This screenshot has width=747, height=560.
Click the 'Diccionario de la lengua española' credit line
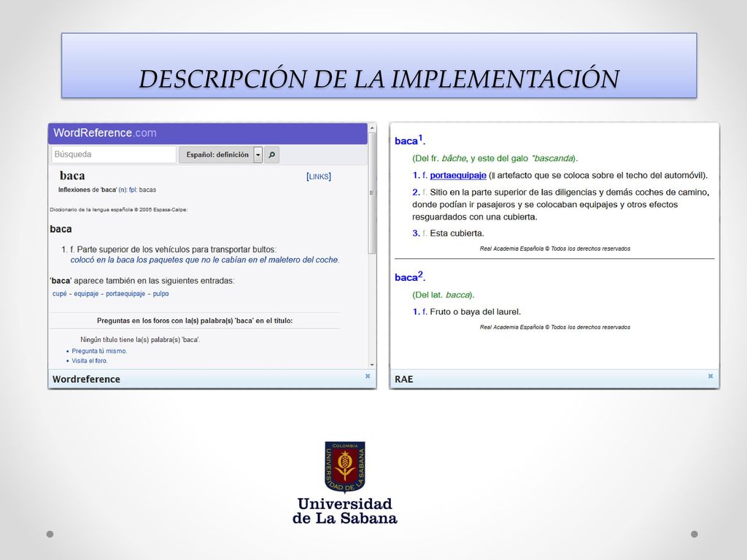coord(119,209)
